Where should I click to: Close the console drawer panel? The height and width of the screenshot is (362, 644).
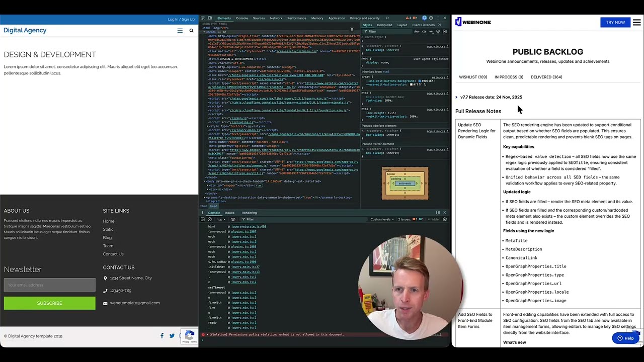445,213
